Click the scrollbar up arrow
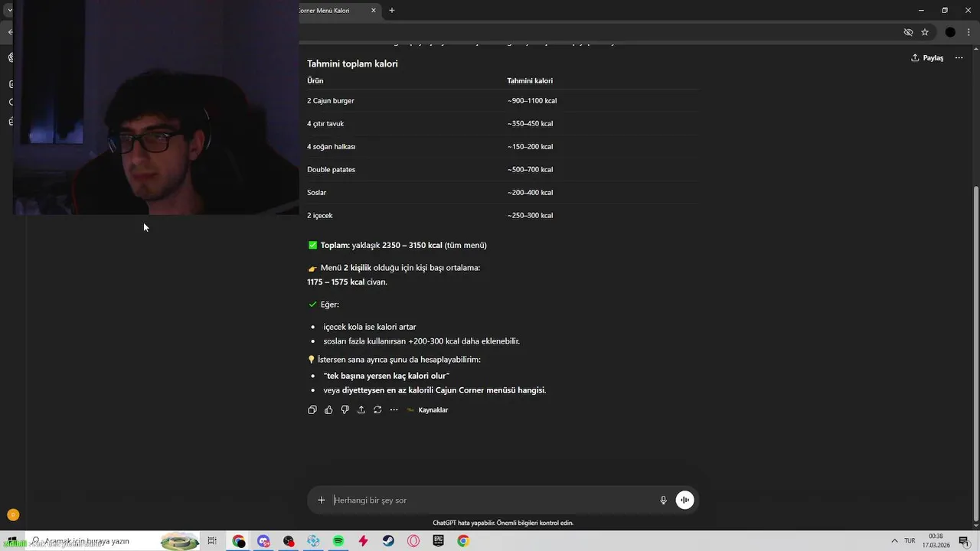Screen dimensions: 980x551 975,48
